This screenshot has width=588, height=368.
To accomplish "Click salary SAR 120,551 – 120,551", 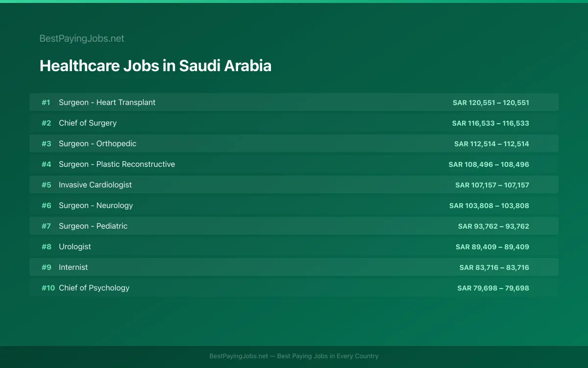I will (491, 103).
